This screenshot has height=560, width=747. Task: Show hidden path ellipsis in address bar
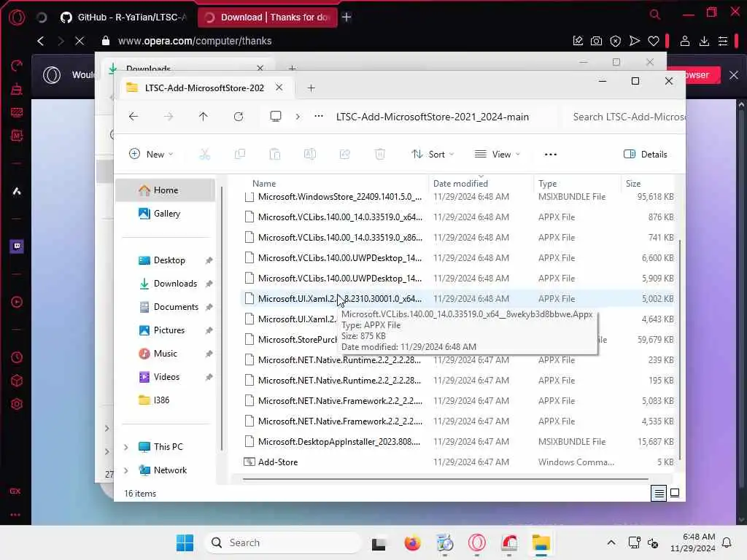coord(319,116)
